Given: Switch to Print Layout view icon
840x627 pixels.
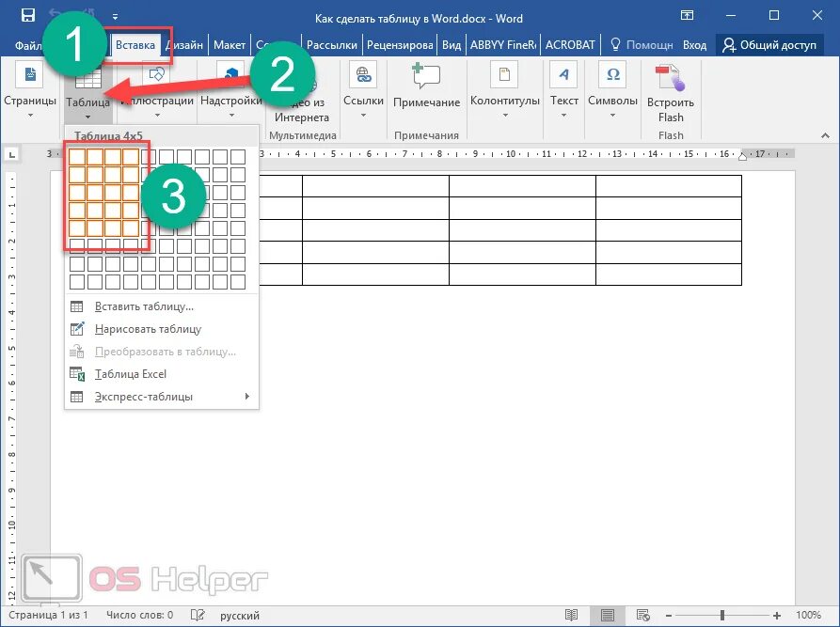Looking at the screenshot, I should coord(607,615).
